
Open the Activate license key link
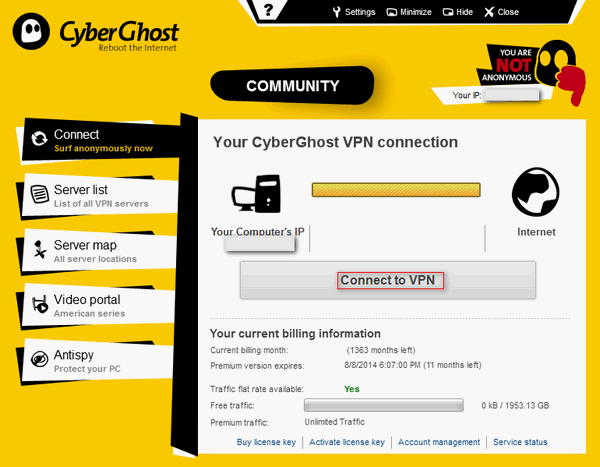tap(347, 442)
